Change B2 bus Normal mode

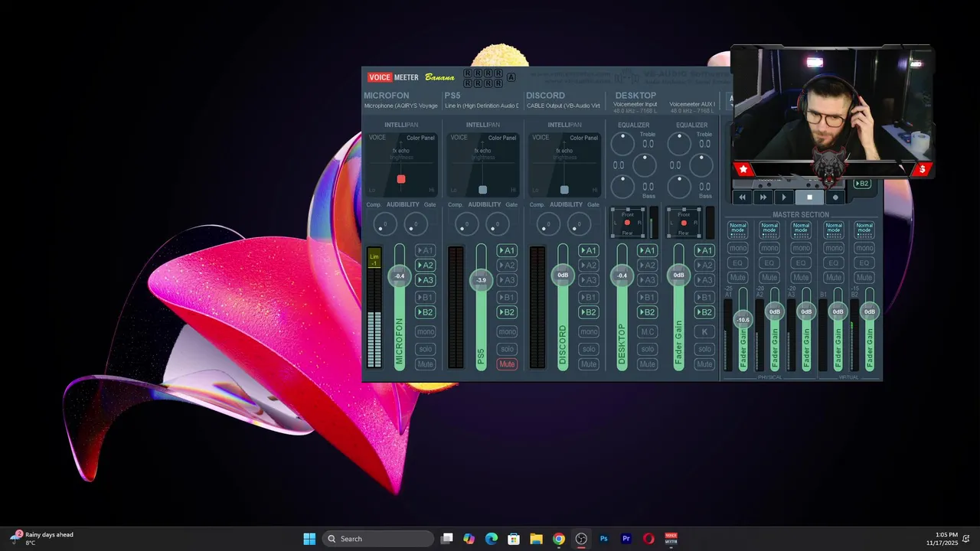pyautogui.click(x=864, y=230)
